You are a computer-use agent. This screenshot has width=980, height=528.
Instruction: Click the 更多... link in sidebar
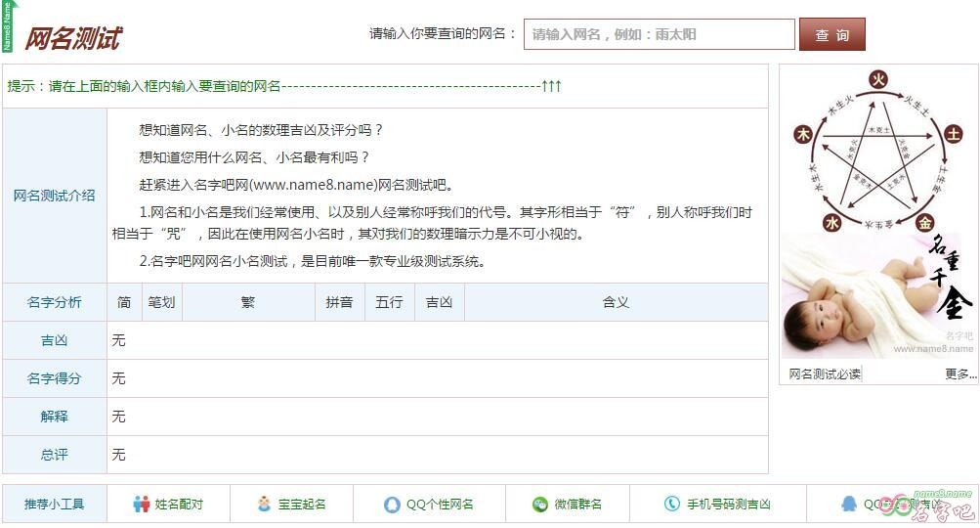[960, 374]
